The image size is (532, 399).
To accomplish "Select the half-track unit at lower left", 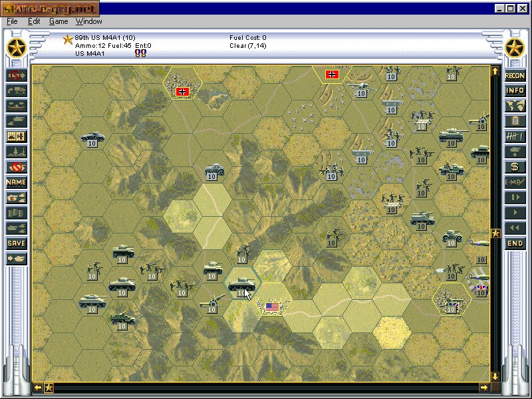I will click(x=122, y=321).
